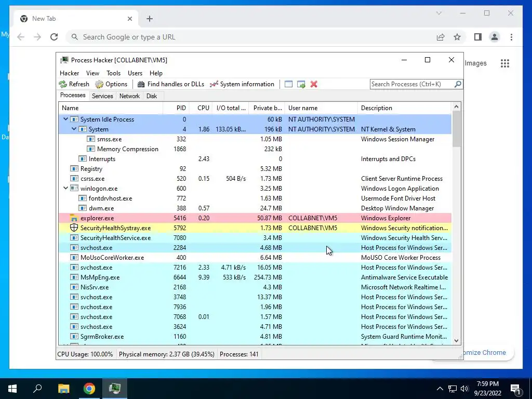
Task: Click the magnifier icon in Search Processes box
Action: coord(458,84)
